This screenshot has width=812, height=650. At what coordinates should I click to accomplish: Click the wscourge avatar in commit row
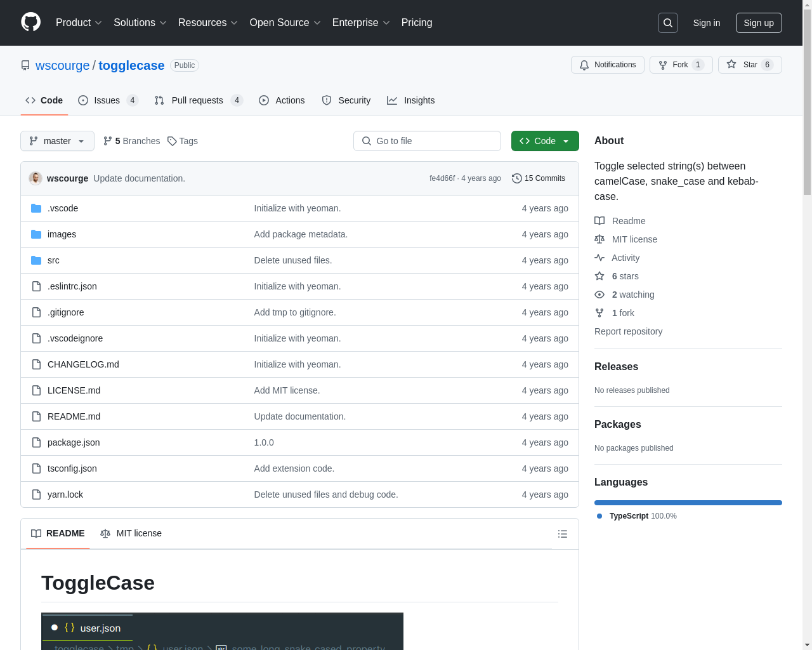coord(36,178)
